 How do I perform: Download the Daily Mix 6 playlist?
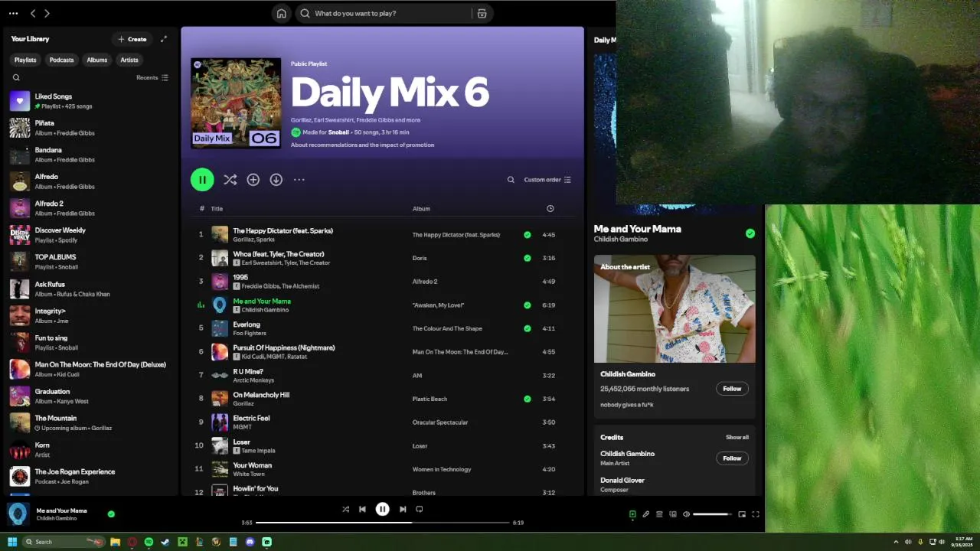click(276, 180)
